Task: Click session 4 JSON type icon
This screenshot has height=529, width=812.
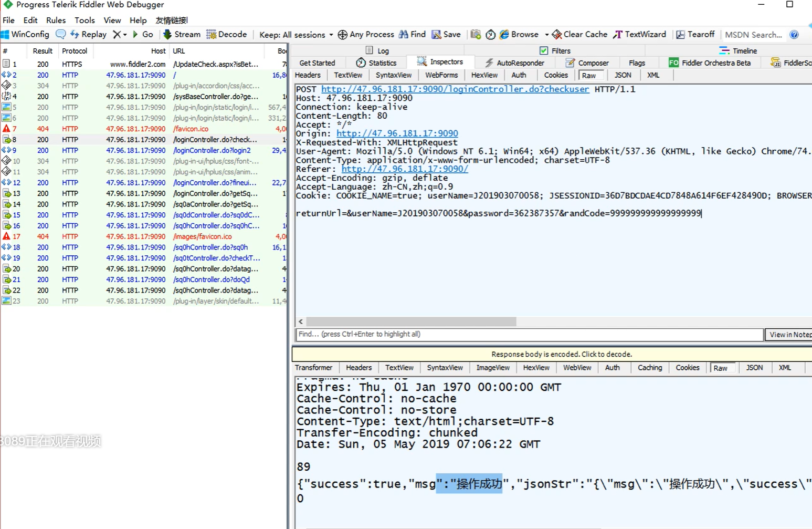Action: (6, 97)
